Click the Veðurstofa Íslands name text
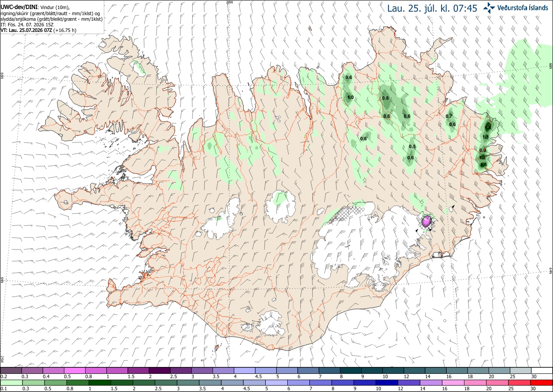553x392 pixels. 522,8
